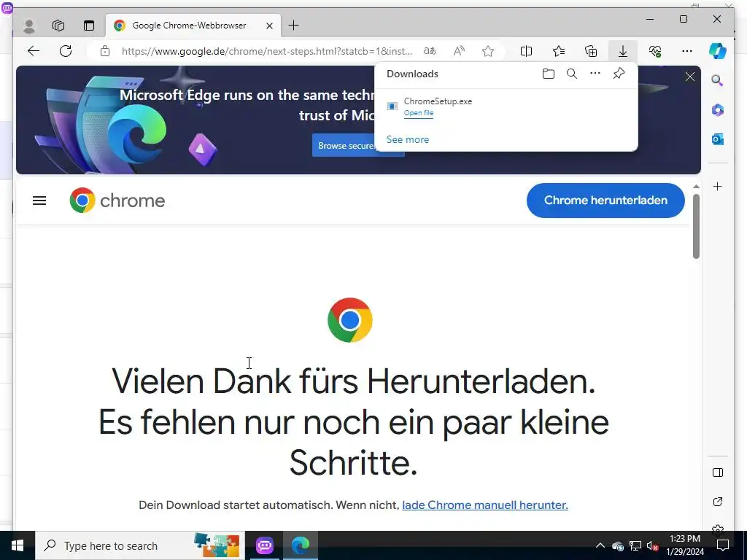This screenshot has height=560, width=747.
Task: Close the Microsoft Edge promo banner
Action: [690, 77]
